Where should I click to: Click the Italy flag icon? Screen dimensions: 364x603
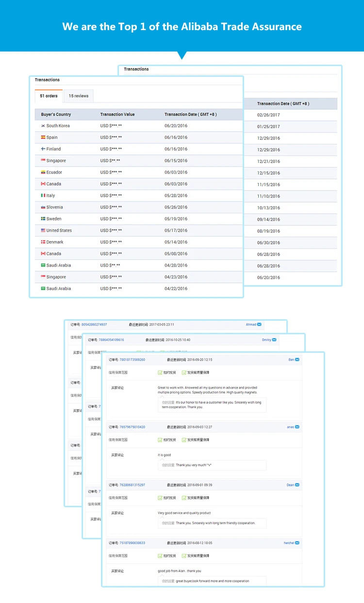tap(43, 196)
